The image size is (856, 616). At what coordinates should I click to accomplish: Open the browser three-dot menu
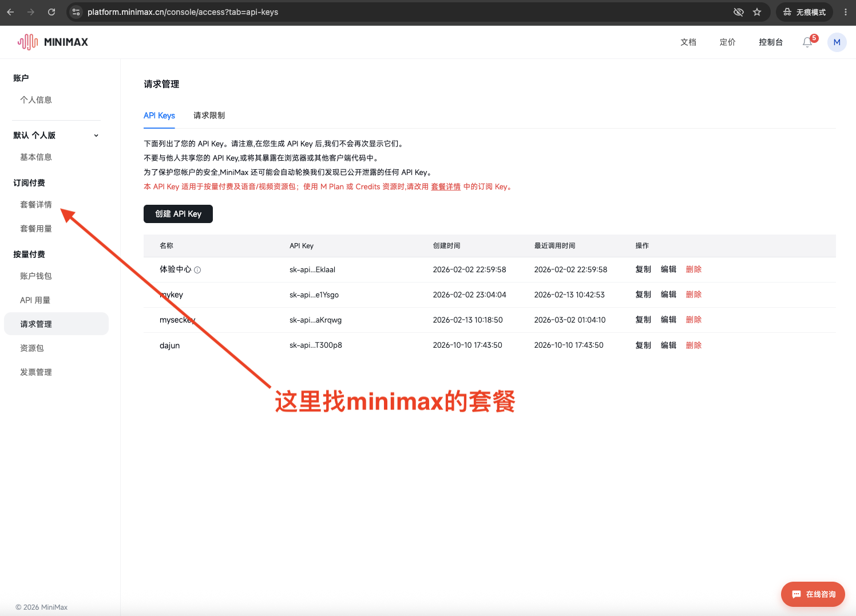pos(846,12)
